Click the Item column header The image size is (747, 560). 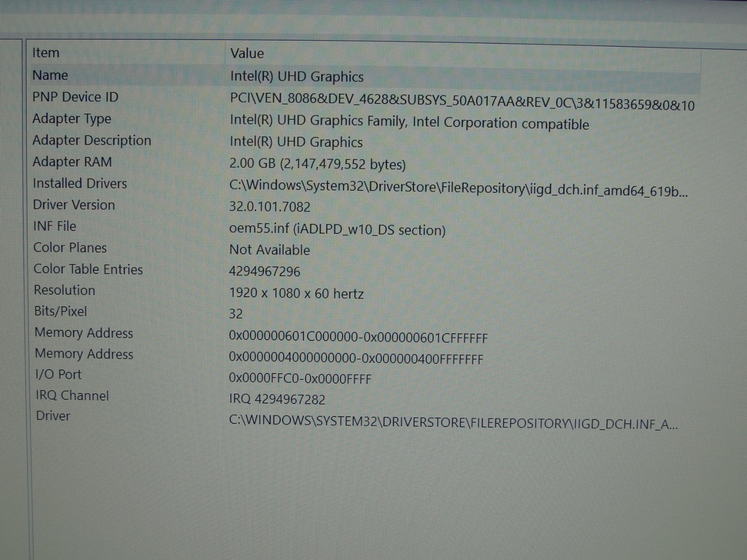pyautogui.click(x=46, y=53)
